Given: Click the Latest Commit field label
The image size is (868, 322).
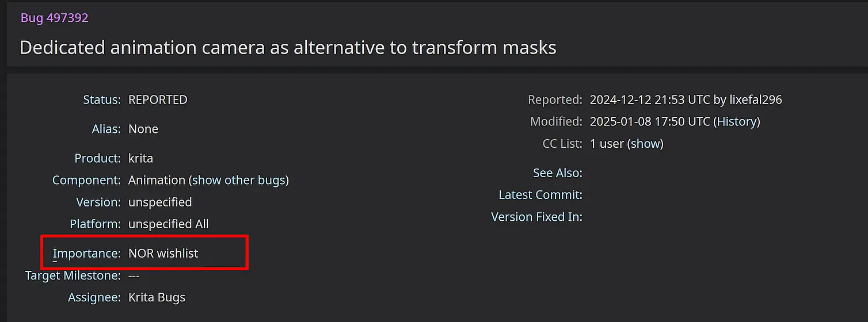Looking at the screenshot, I should click(x=540, y=195).
